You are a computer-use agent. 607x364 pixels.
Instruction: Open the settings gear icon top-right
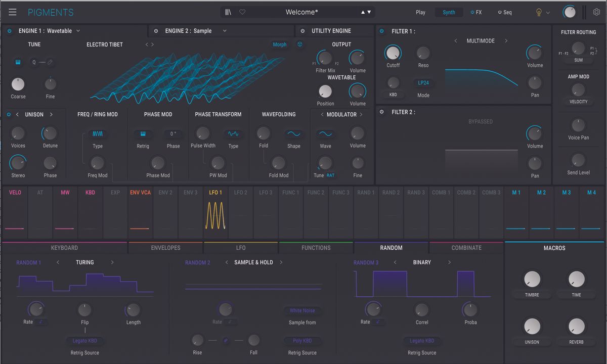coord(597,12)
